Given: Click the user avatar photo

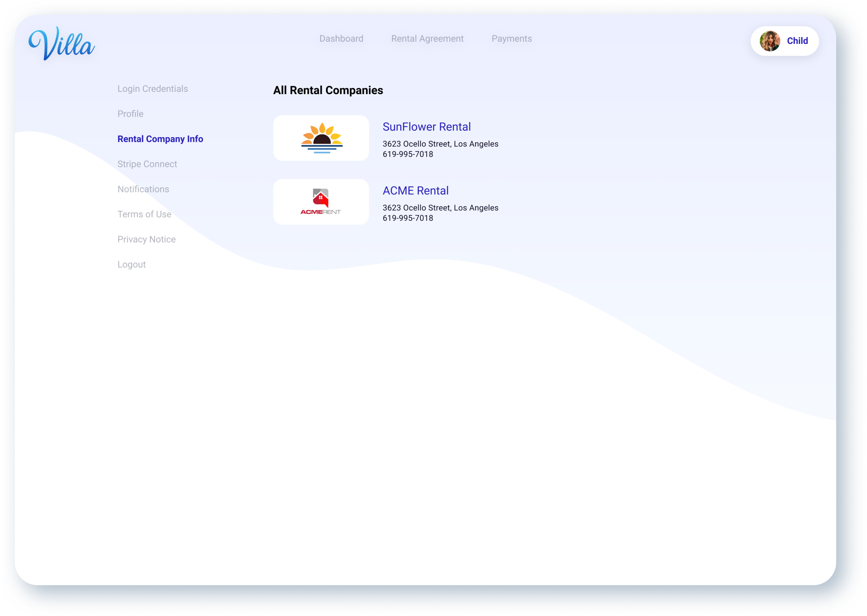Looking at the screenshot, I should [769, 41].
